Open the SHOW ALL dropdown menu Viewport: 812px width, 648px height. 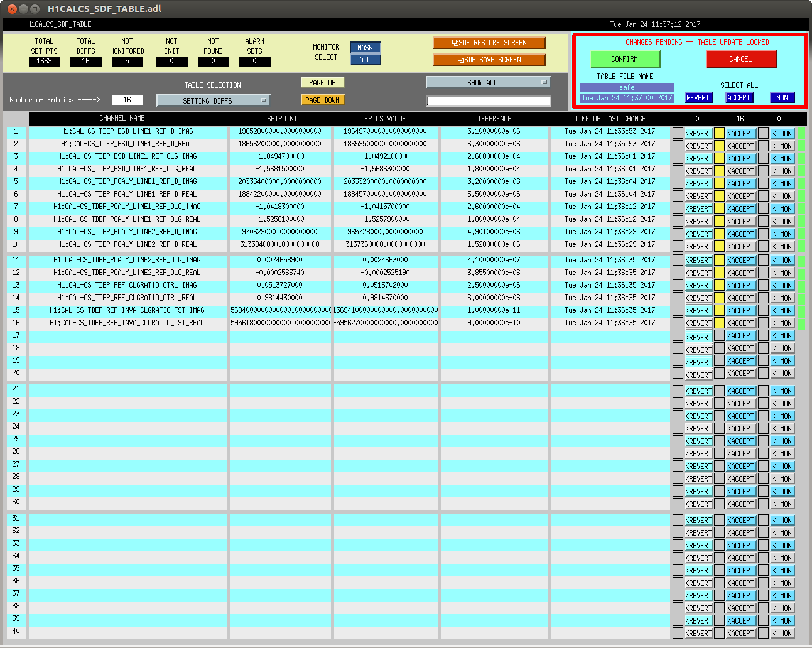[488, 83]
